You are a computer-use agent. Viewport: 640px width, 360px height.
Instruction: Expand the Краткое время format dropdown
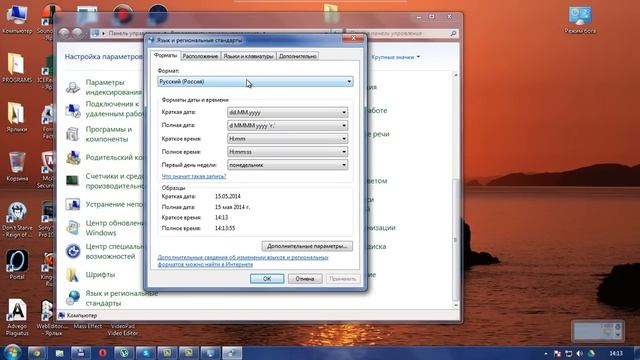pos(287,139)
